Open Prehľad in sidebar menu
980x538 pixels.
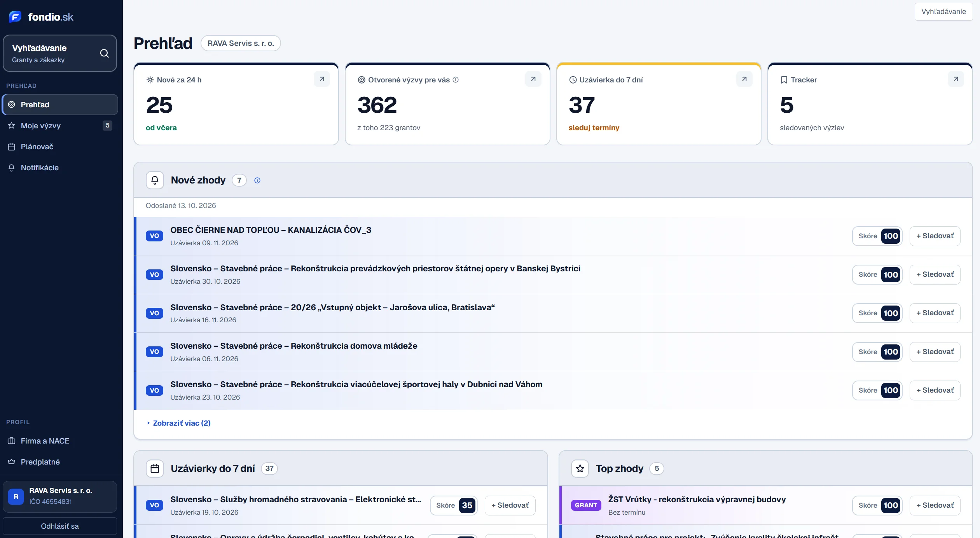[60, 105]
